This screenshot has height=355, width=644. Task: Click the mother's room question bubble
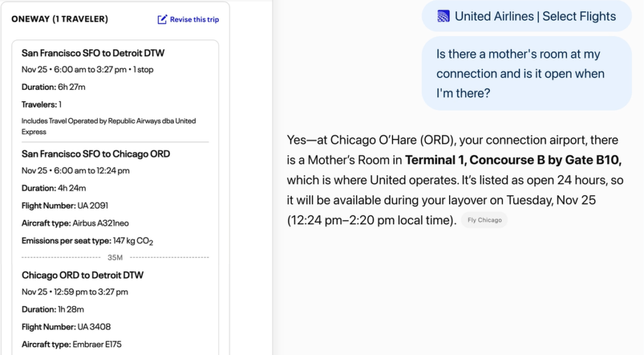526,74
